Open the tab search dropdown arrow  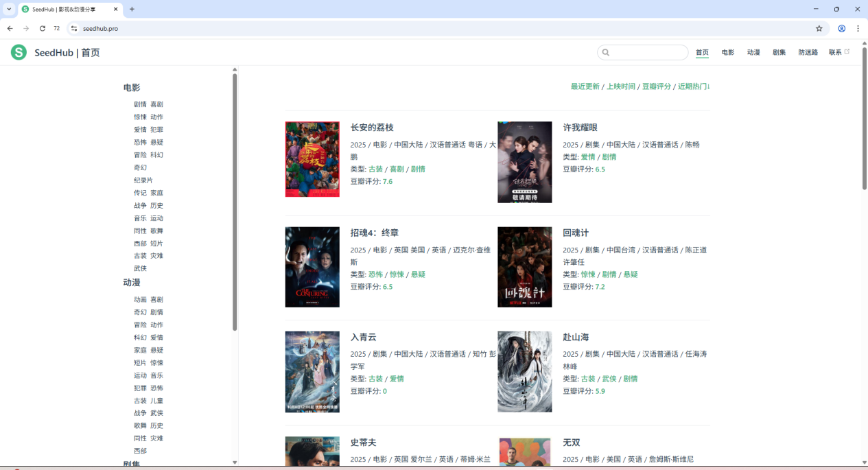[9, 9]
